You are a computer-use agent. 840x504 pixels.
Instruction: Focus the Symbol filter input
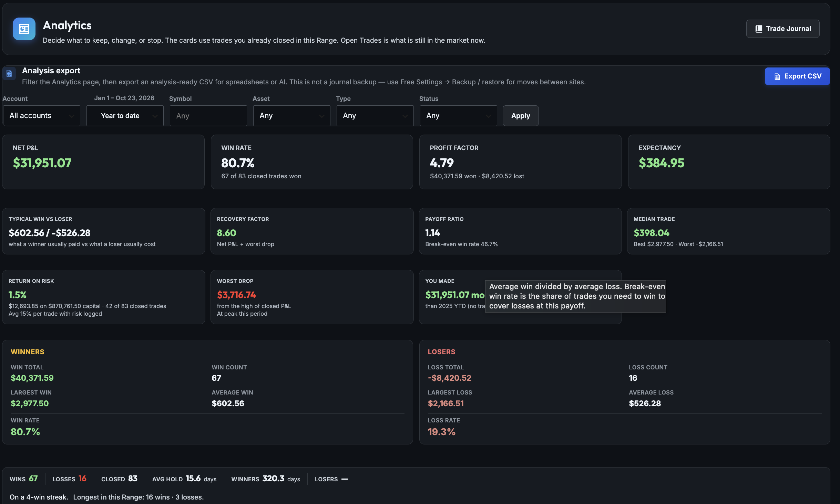point(208,116)
